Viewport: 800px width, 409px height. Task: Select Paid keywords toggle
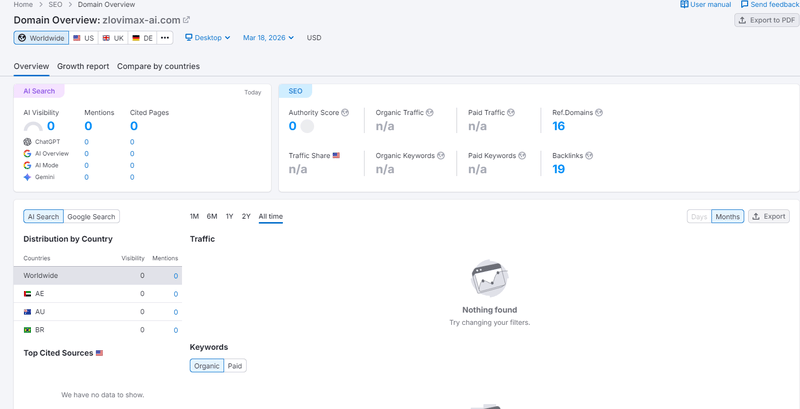[x=235, y=366]
